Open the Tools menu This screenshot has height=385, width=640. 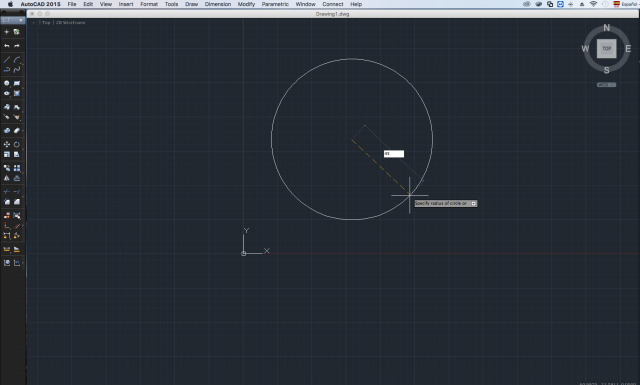[x=171, y=4]
